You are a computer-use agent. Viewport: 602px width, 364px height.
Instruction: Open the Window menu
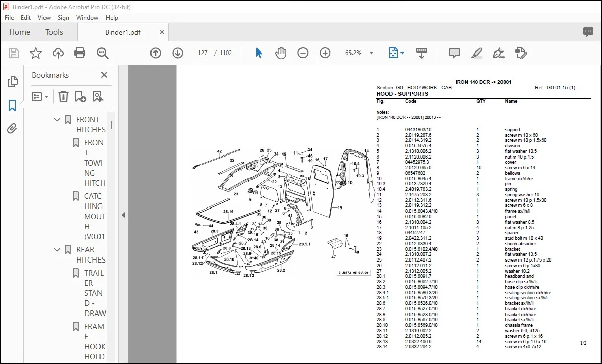pyautogui.click(x=87, y=18)
